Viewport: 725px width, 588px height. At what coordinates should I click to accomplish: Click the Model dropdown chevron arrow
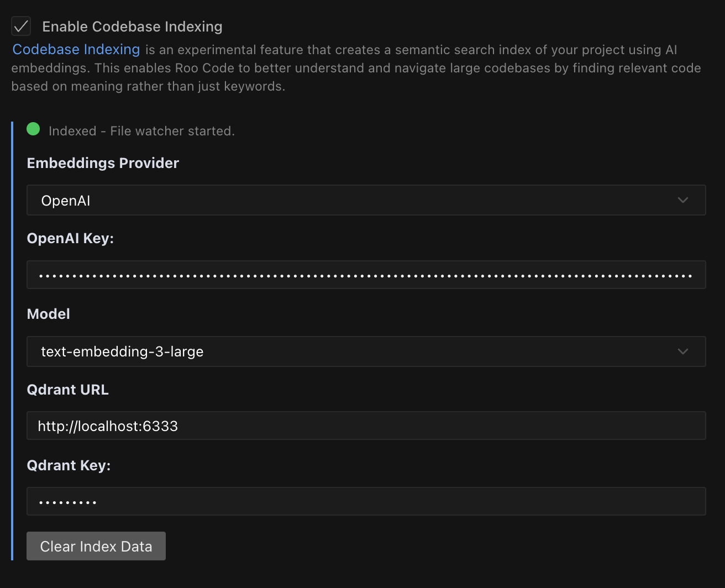coord(683,351)
